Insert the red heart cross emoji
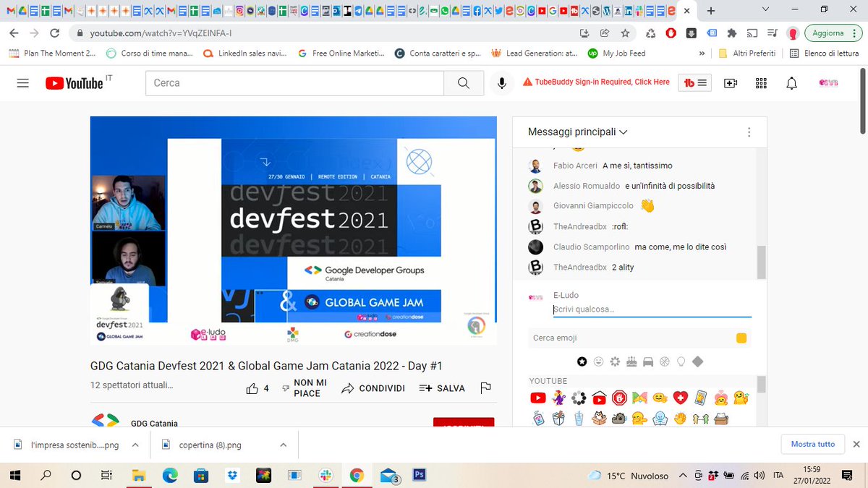The height and width of the screenshot is (488, 868). click(x=679, y=398)
